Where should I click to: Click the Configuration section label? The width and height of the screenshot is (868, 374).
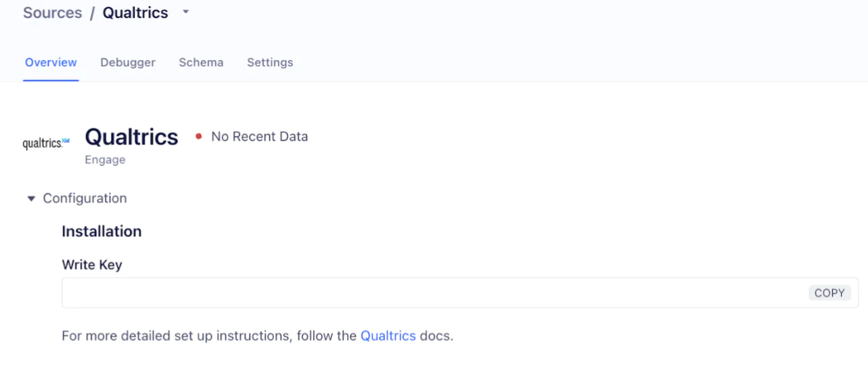tap(85, 198)
